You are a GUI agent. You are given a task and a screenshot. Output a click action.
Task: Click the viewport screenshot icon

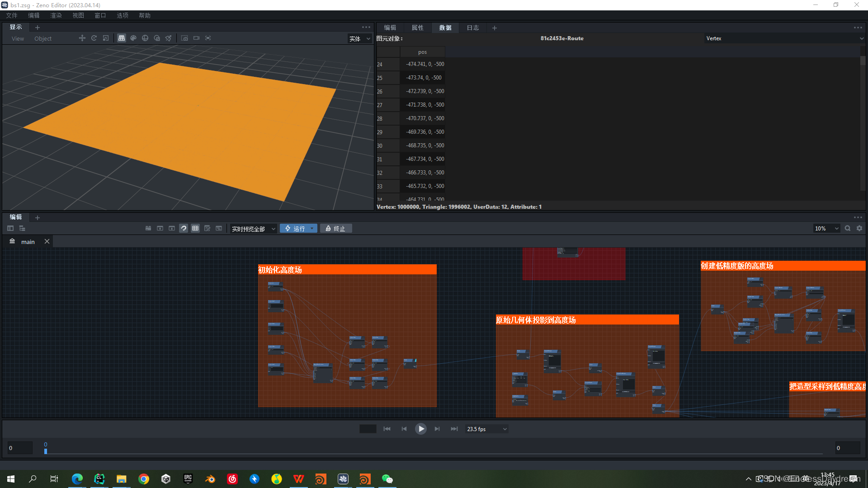(x=184, y=38)
